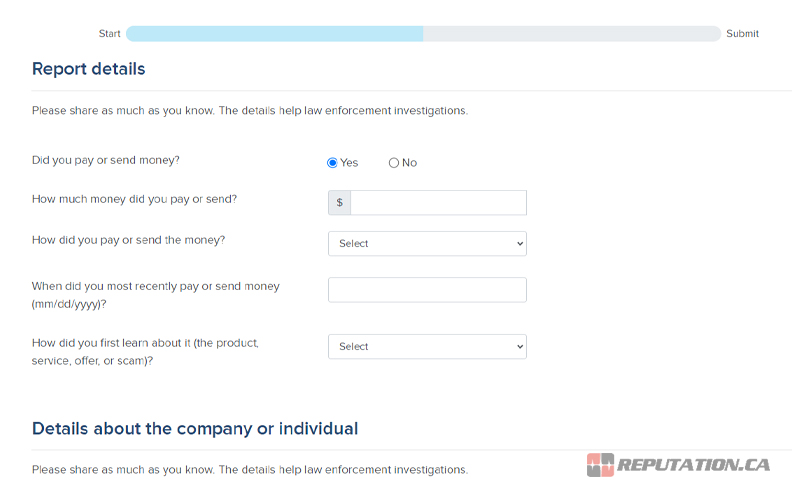
Task: Click the "Submit" label beside progress bar
Action: coord(742,34)
